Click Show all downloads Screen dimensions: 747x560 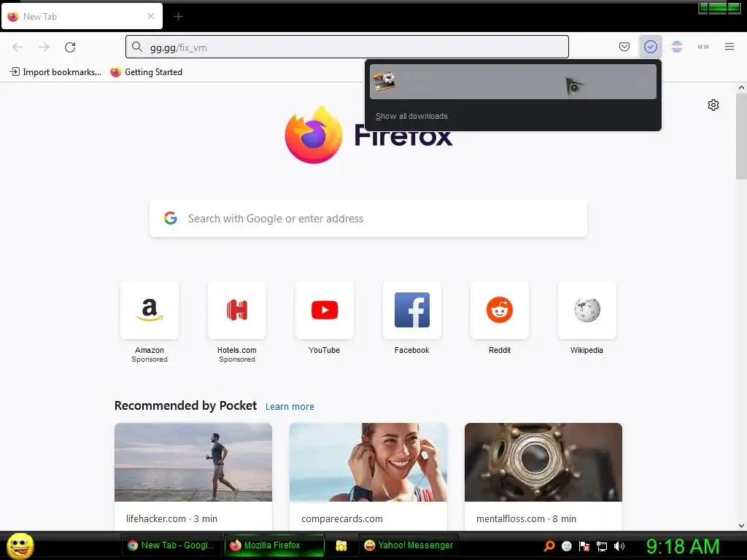click(411, 116)
